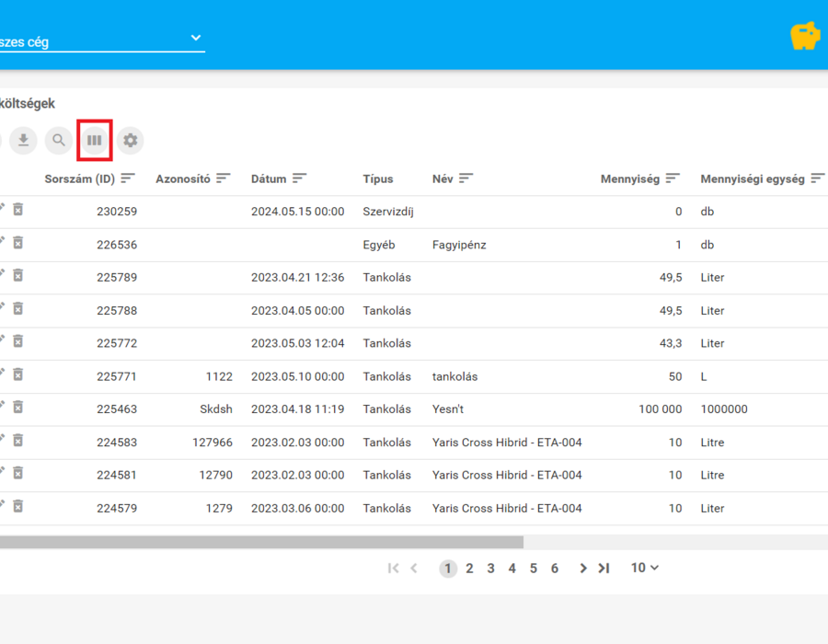Sort by Azonosító column
The image size is (828, 644).
click(x=224, y=178)
